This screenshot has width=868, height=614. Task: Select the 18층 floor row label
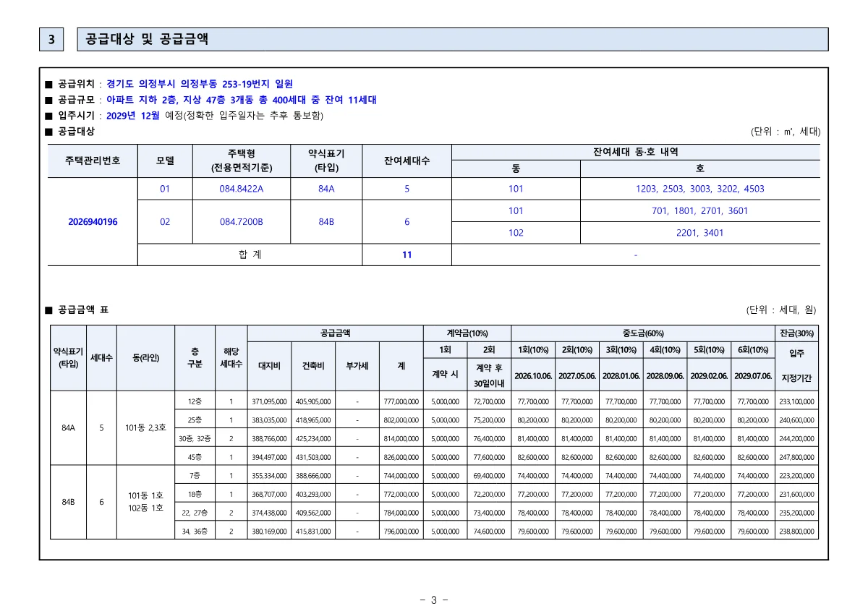(x=195, y=494)
